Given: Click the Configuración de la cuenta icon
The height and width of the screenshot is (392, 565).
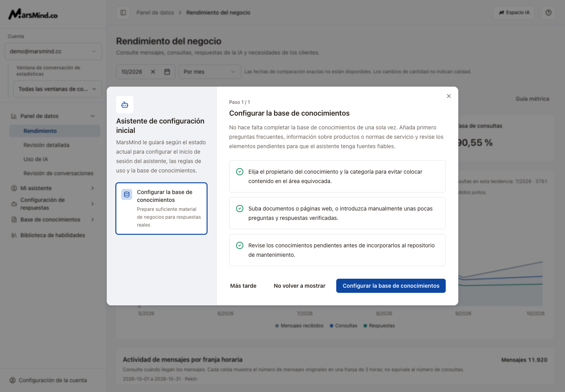Looking at the screenshot, I should pos(13,380).
